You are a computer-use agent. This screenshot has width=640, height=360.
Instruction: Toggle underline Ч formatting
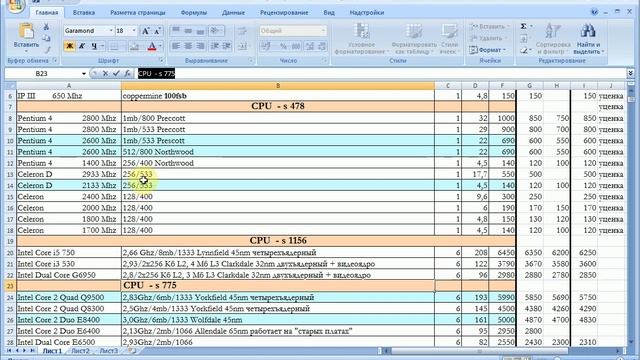point(94,46)
